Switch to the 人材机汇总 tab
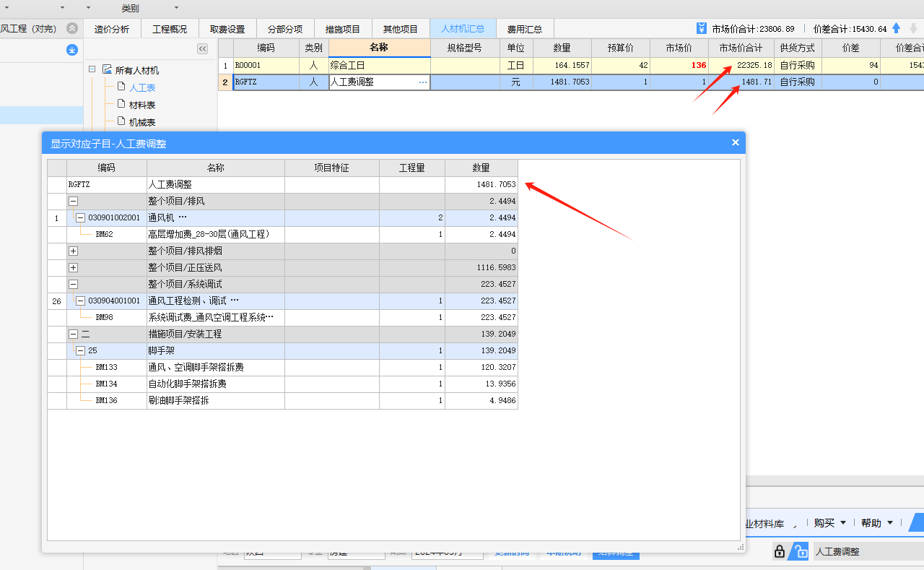This screenshot has width=924, height=570. (x=463, y=29)
